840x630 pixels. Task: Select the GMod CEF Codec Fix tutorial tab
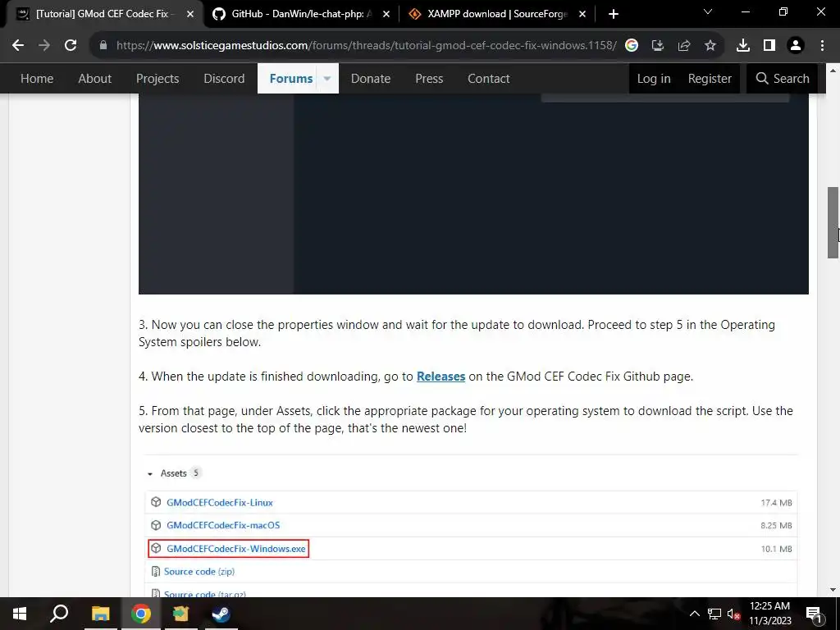[x=105, y=14]
